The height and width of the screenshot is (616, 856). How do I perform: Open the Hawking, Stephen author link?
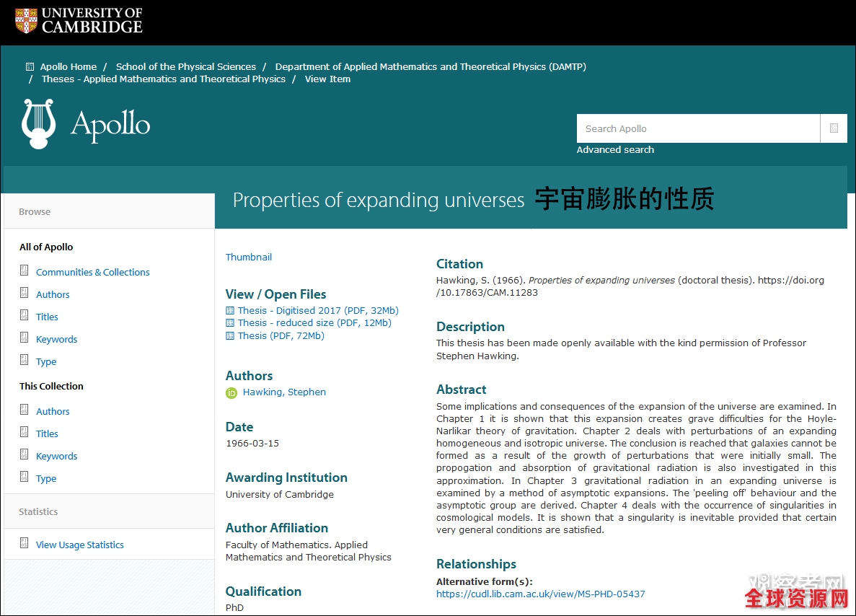(x=284, y=392)
